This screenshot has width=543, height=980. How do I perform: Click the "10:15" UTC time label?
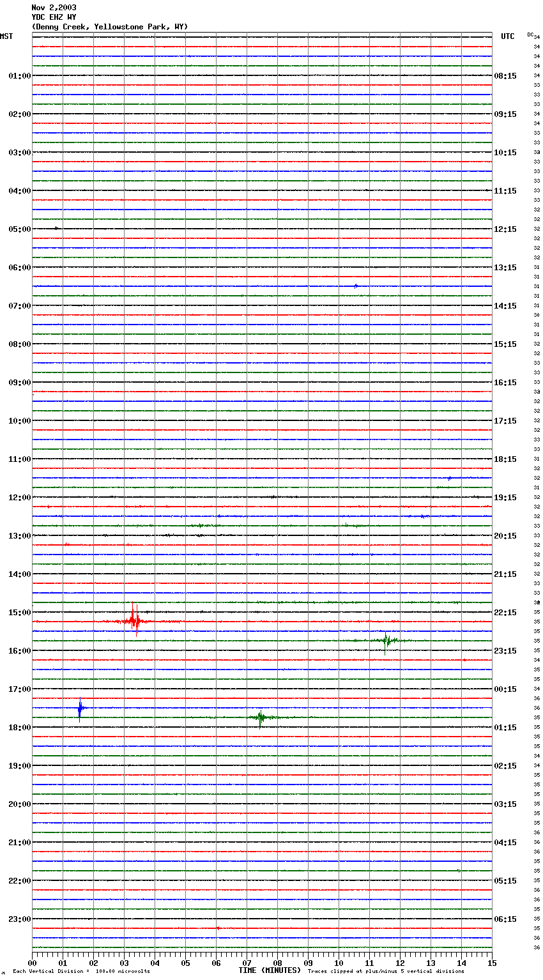coord(505,153)
